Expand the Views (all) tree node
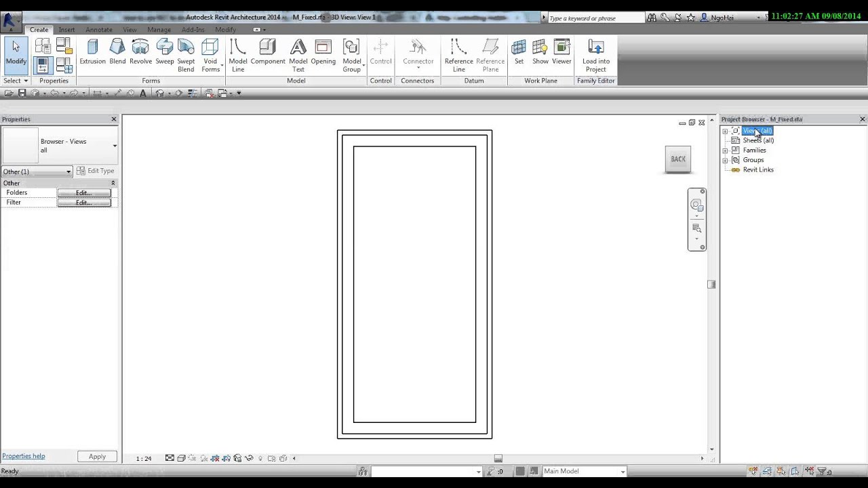Viewport: 868px width, 488px height. tap(725, 131)
